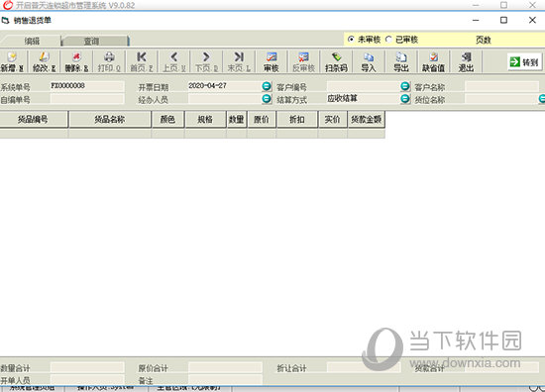Close the 销售退货单 window
The image size is (545, 392).
coord(532,20)
